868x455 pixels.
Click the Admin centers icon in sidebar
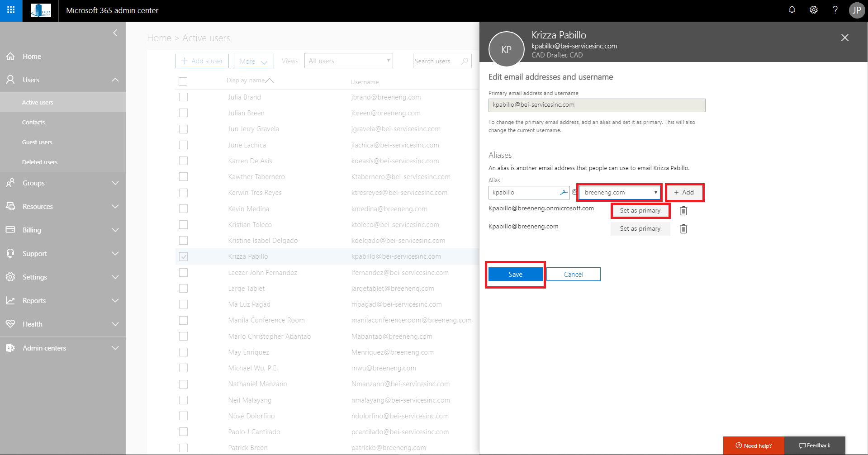coord(10,348)
